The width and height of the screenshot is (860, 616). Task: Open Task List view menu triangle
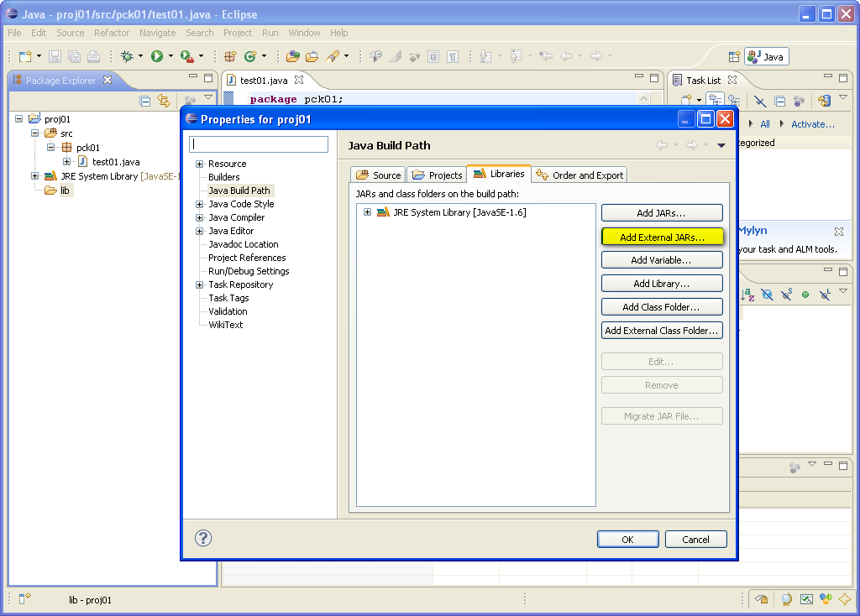[x=843, y=97]
